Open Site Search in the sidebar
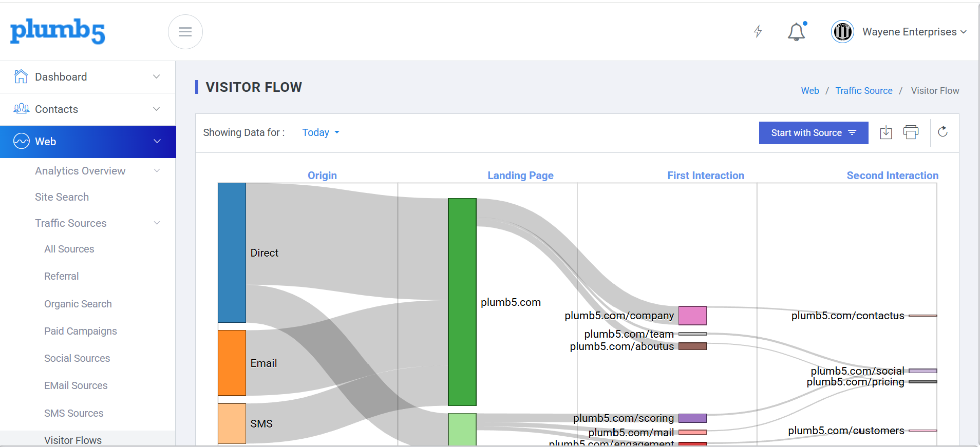 tap(62, 197)
